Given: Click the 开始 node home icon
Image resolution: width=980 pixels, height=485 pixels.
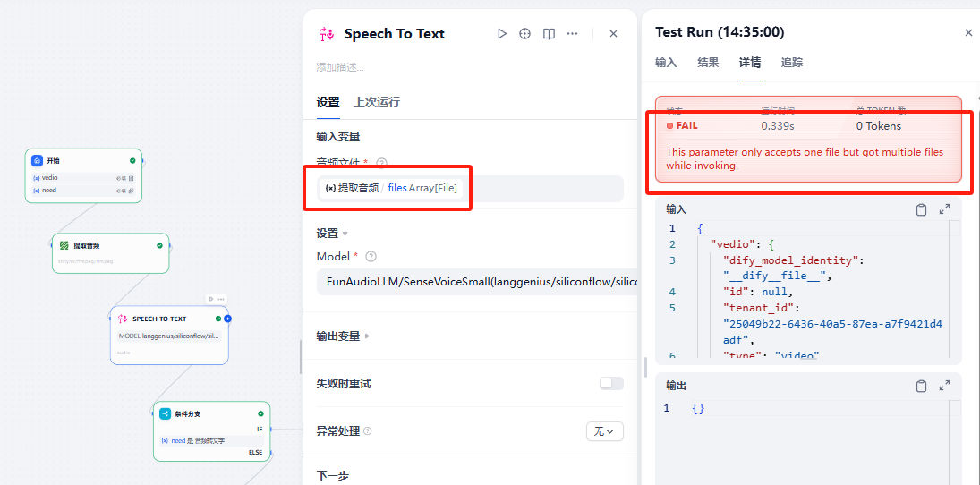Looking at the screenshot, I should 37,161.
